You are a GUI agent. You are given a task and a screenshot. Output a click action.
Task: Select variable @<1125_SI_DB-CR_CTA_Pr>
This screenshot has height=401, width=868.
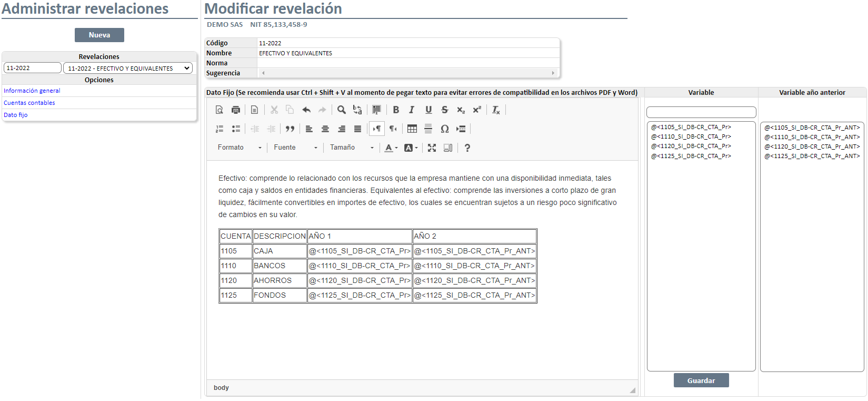[x=691, y=156]
